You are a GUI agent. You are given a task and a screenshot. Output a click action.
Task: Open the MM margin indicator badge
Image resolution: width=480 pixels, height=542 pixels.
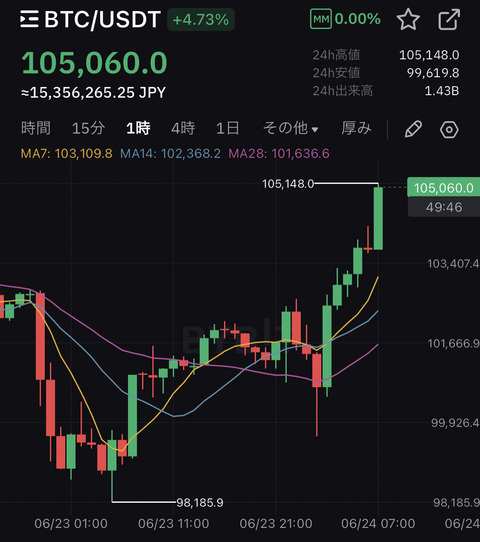[x=321, y=19]
